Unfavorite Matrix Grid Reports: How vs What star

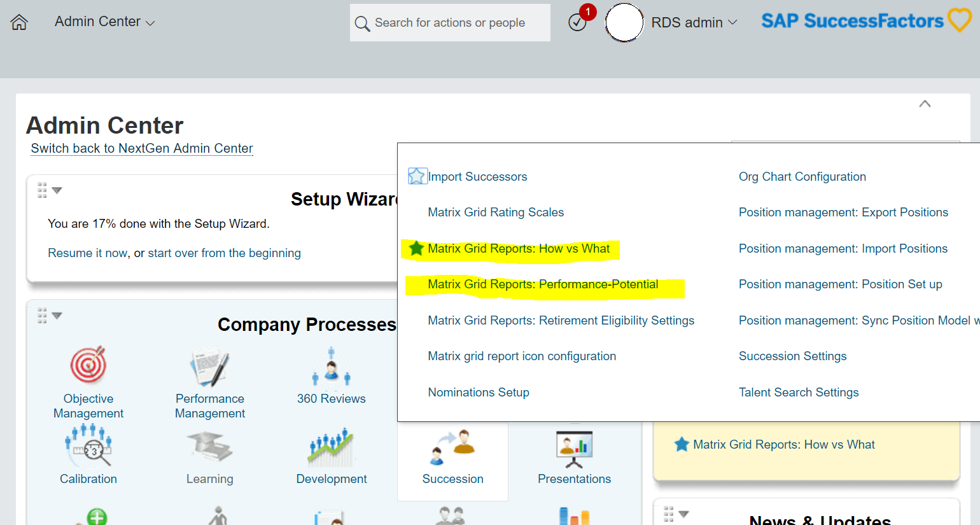pos(416,248)
